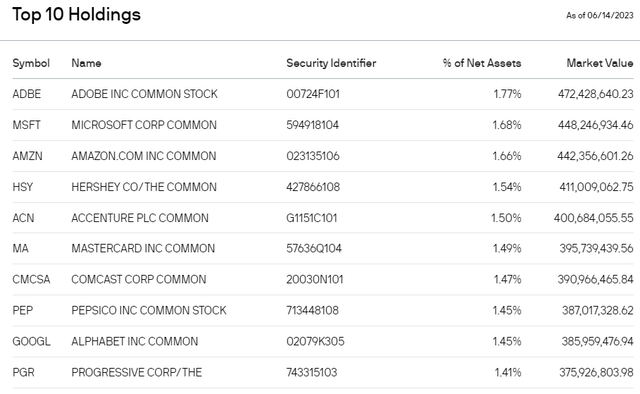The height and width of the screenshot is (394, 640).
Task: Click PROGRESSIVE CORP/THE holding name
Action: coord(136,372)
